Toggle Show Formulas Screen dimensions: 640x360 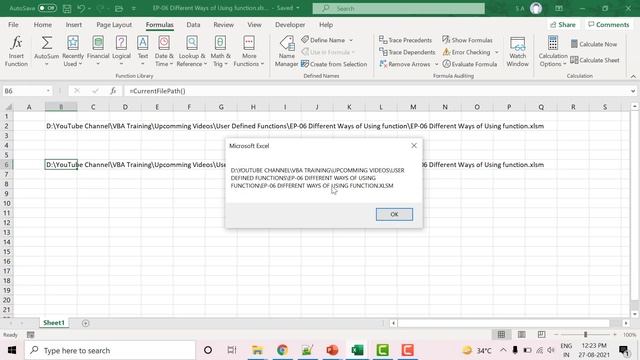point(467,40)
